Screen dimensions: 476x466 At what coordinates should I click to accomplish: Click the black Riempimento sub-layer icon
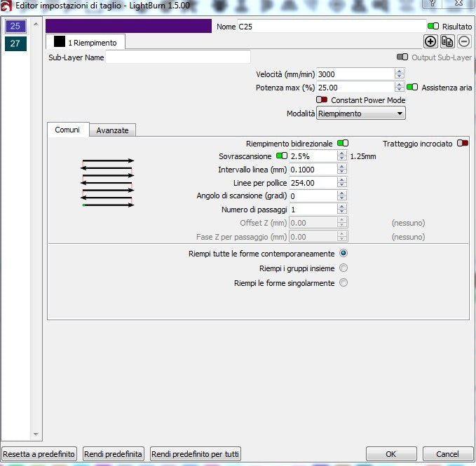point(60,42)
